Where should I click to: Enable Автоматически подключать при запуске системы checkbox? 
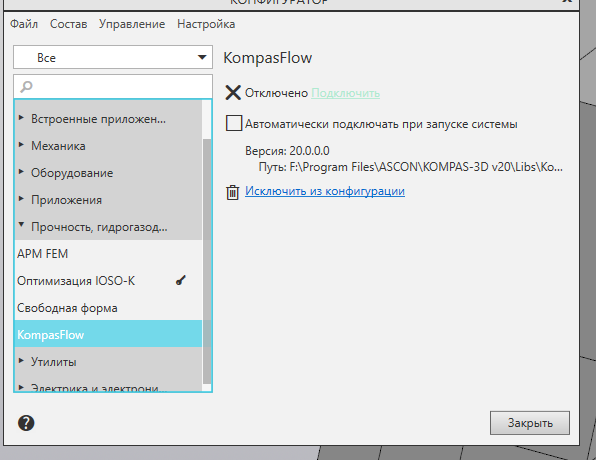[x=234, y=124]
